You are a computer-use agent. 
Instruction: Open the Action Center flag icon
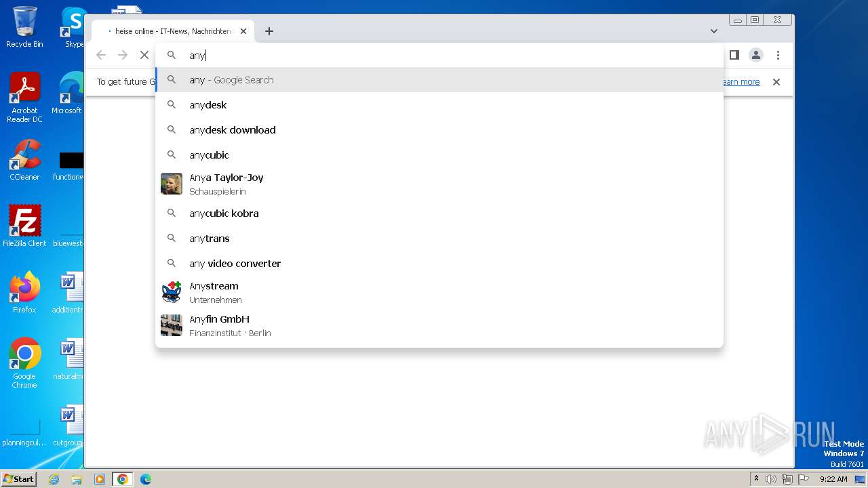click(x=803, y=479)
